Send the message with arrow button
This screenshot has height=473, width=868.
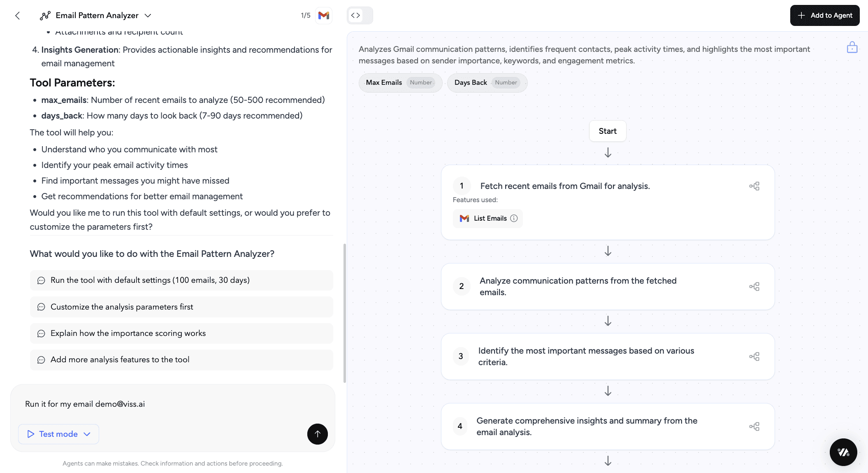coord(317,434)
